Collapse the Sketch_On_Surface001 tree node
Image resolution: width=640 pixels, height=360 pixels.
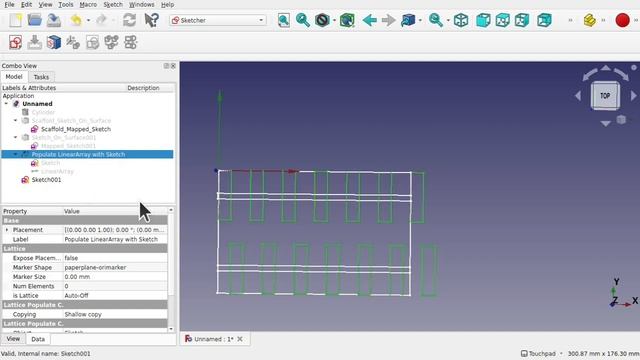16,137
